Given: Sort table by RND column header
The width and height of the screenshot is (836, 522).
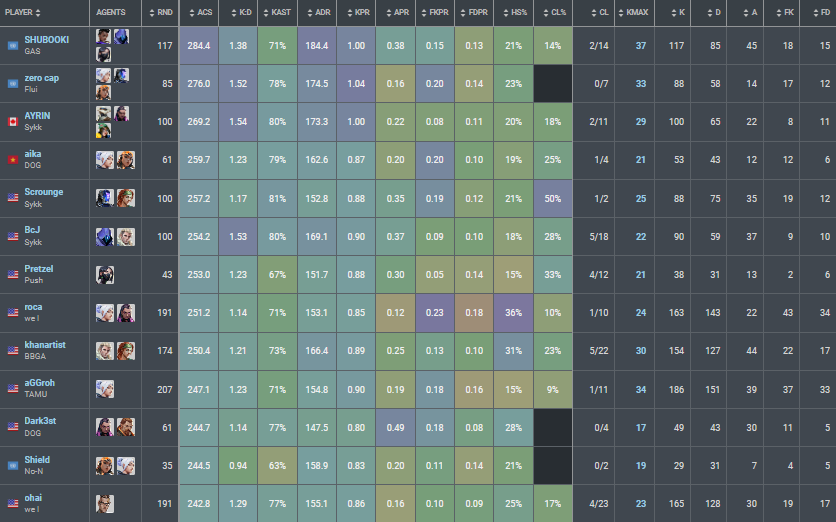Looking at the screenshot, I should tap(160, 12).
